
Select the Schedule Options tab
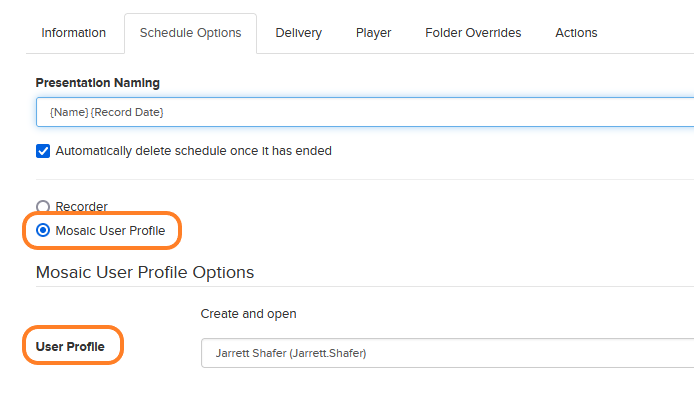pos(190,33)
